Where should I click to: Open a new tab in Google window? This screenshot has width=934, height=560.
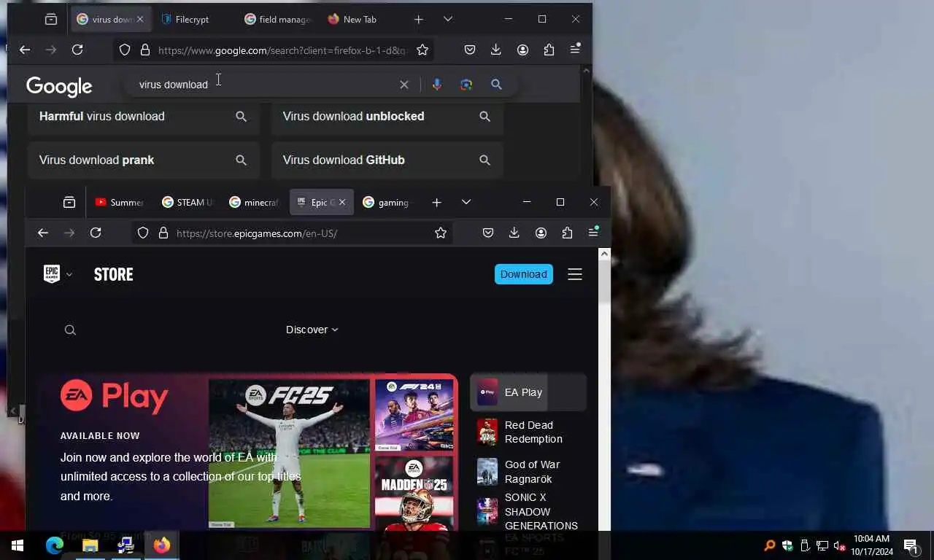419,20
